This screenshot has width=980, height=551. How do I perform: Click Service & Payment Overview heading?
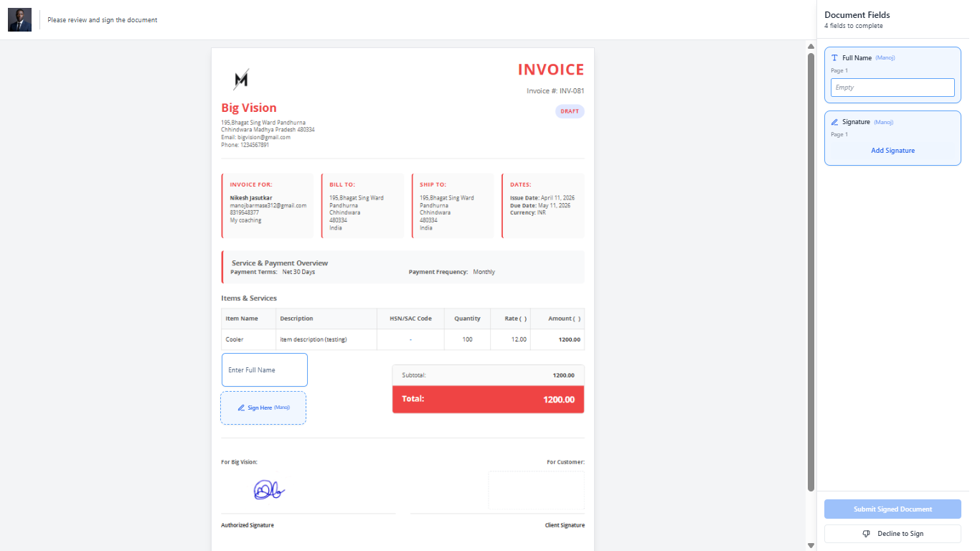tap(280, 263)
